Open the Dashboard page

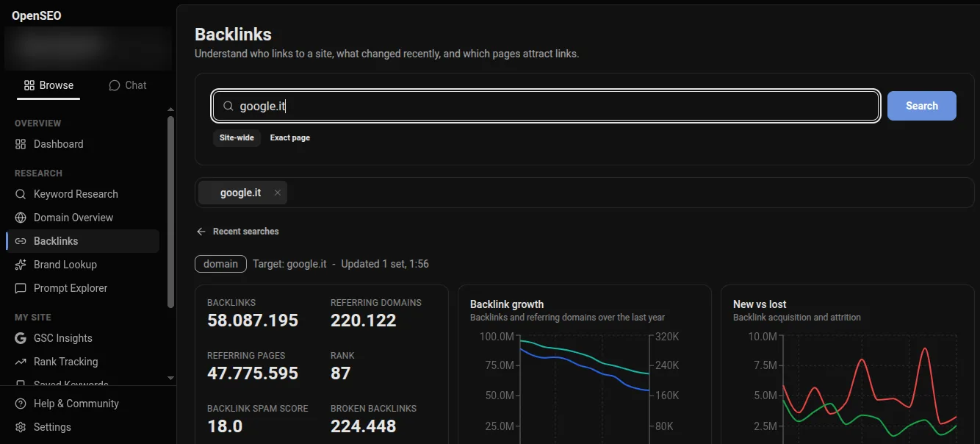point(82,144)
